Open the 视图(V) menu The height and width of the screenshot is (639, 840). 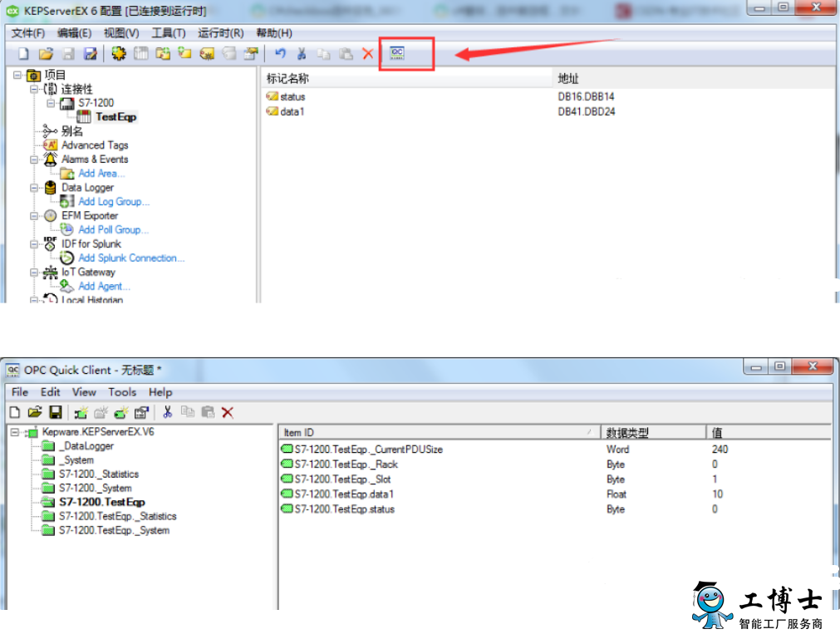(x=121, y=33)
